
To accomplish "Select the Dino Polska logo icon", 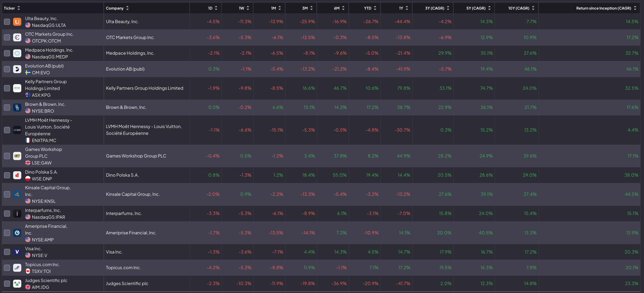I will pos(17,175).
